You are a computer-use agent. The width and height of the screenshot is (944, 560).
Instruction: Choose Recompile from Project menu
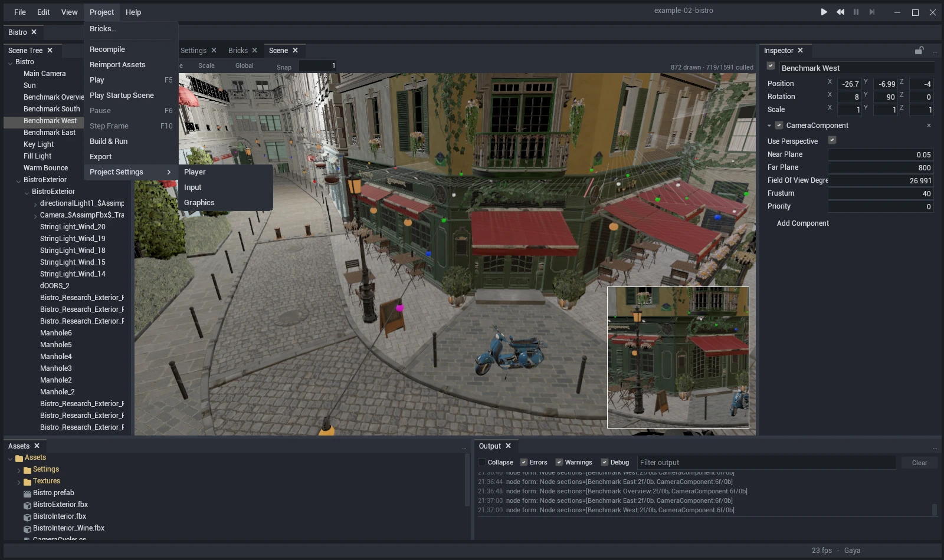131,50
